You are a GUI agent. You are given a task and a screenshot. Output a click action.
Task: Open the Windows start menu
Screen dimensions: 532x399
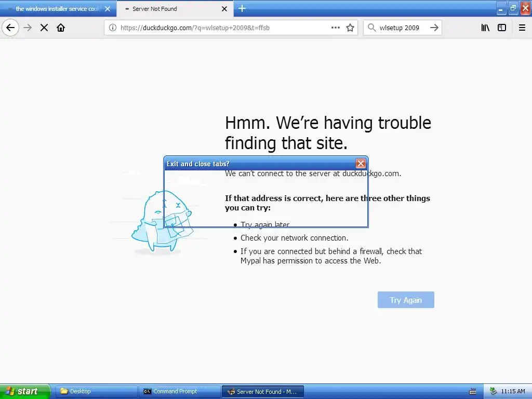[24, 391]
